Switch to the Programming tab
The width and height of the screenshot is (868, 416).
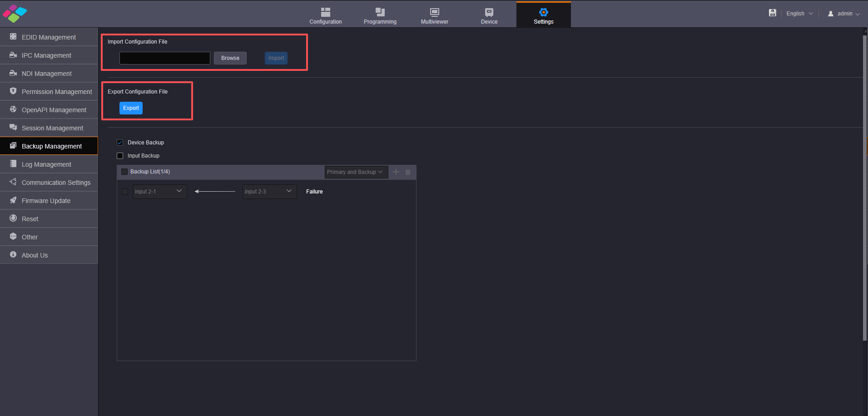(x=380, y=15)
